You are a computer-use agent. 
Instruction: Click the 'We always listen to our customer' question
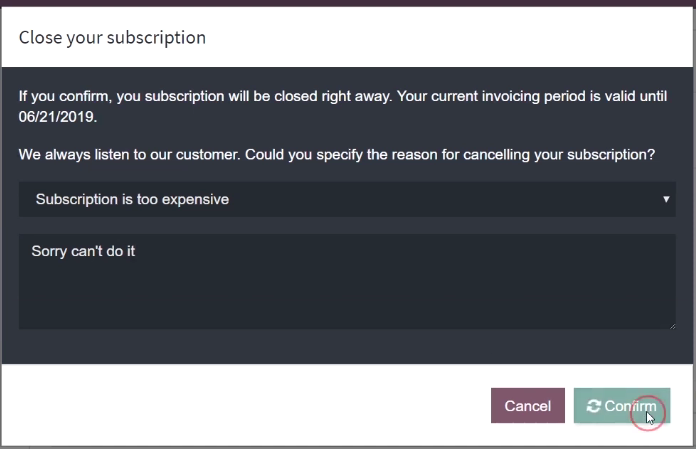pyautogui.click(x=336, y=154)
